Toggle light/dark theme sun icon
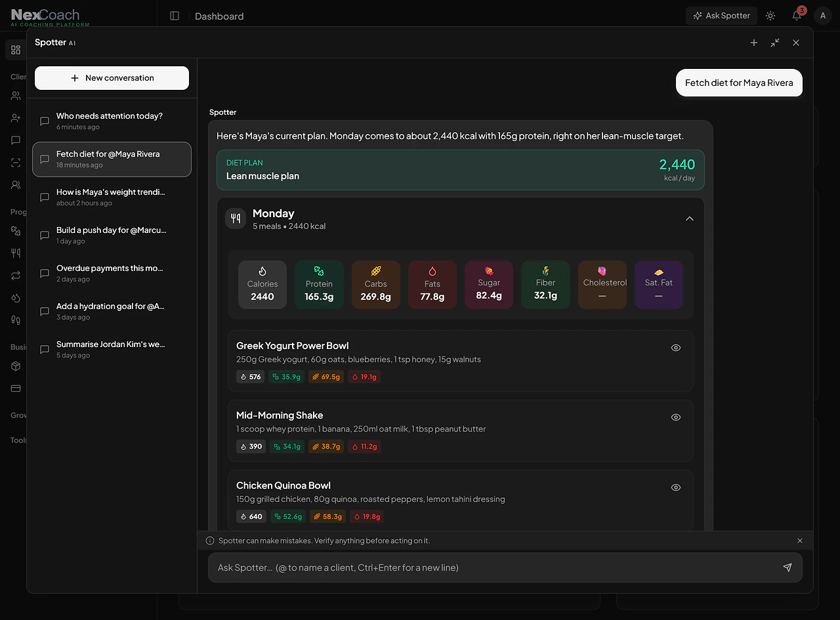840x620 pixels. click(x=770, y=16)
